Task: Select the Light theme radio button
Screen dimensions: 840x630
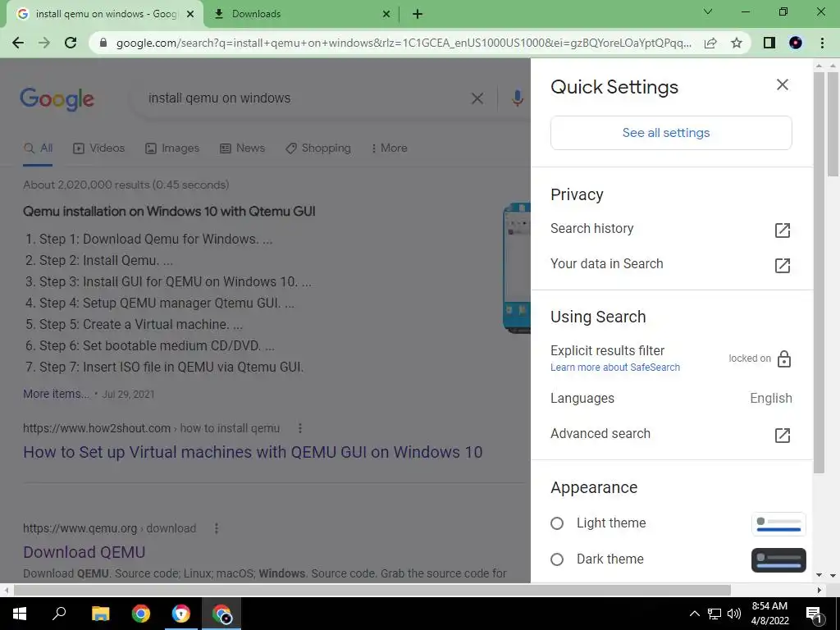Action: (557, 523)
